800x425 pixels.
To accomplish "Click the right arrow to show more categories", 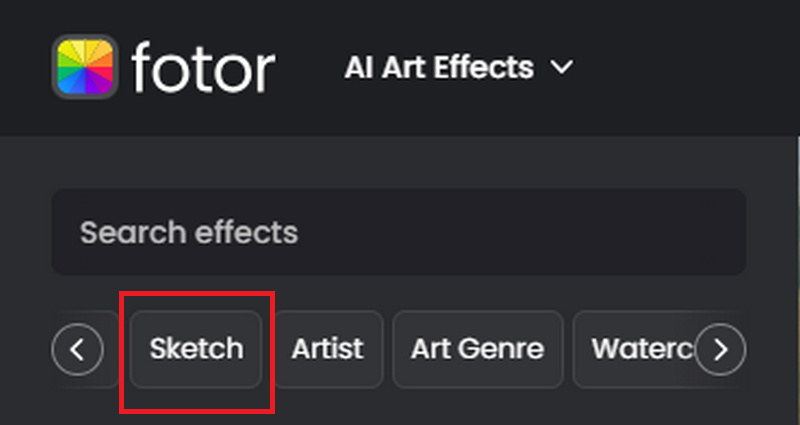I will 720,349.
